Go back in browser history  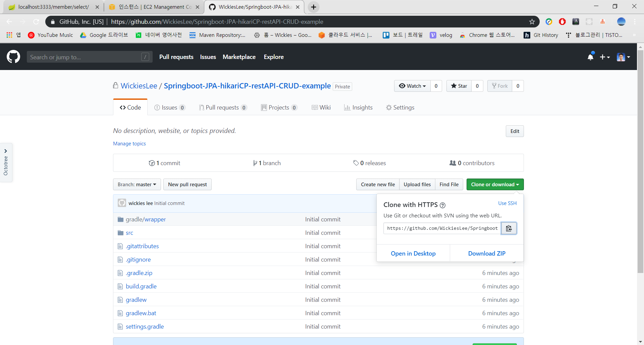9,22
